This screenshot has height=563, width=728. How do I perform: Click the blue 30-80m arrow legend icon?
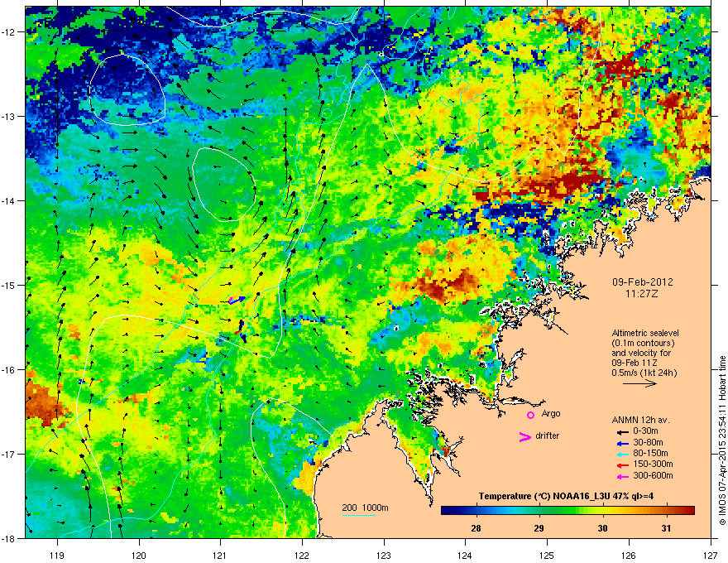[622, 443]
